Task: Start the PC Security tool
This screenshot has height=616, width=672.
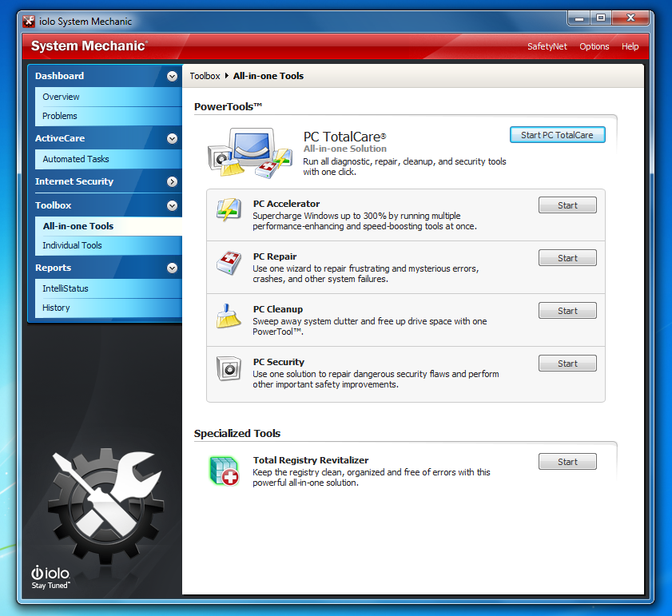Action: pyautogui.click(x=567, y=364)
